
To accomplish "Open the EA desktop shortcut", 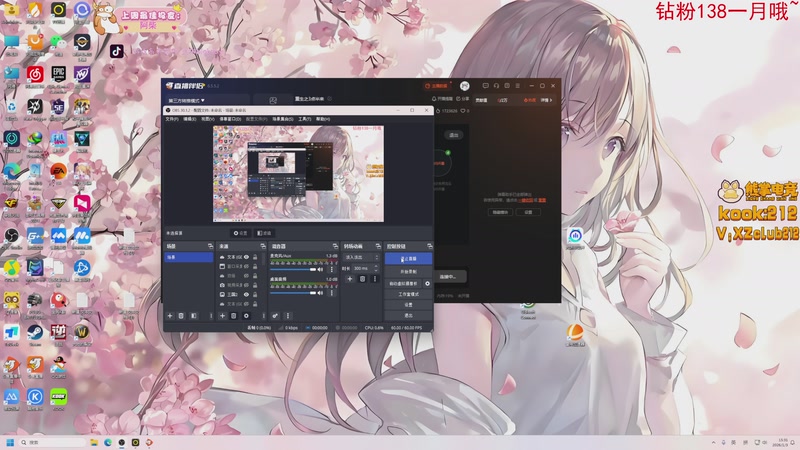I will pos(59,171).
